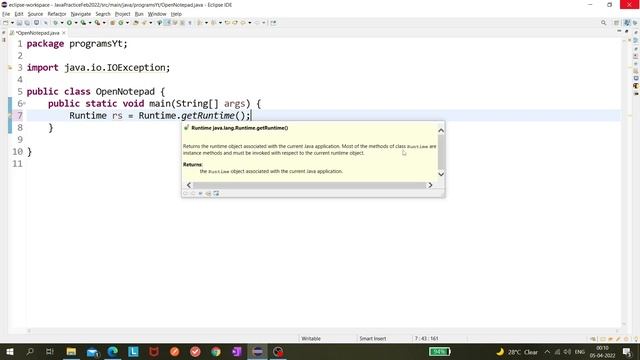Viewport: 640px width, 360px height.
Task: Open Windows taskbar search
Action: pos(30,352)
